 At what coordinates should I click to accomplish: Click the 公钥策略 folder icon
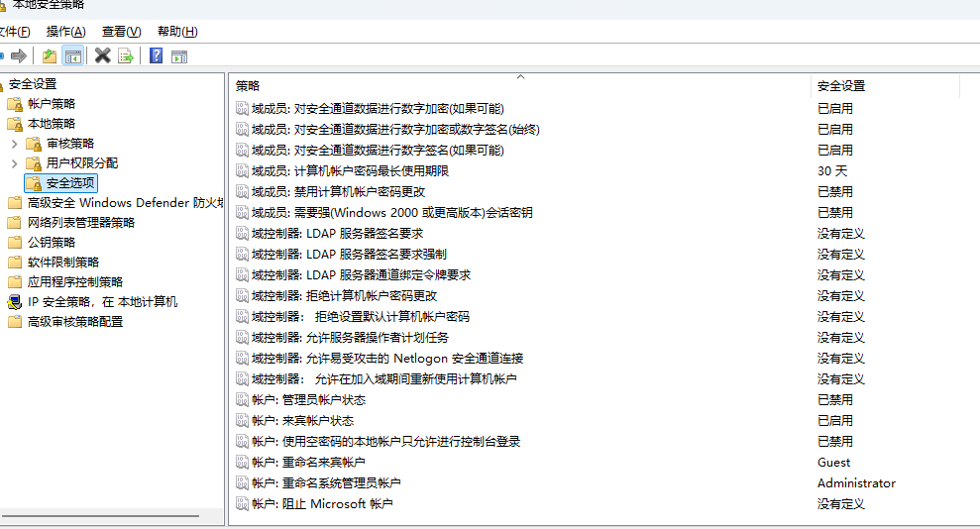[x=15, y=243]
